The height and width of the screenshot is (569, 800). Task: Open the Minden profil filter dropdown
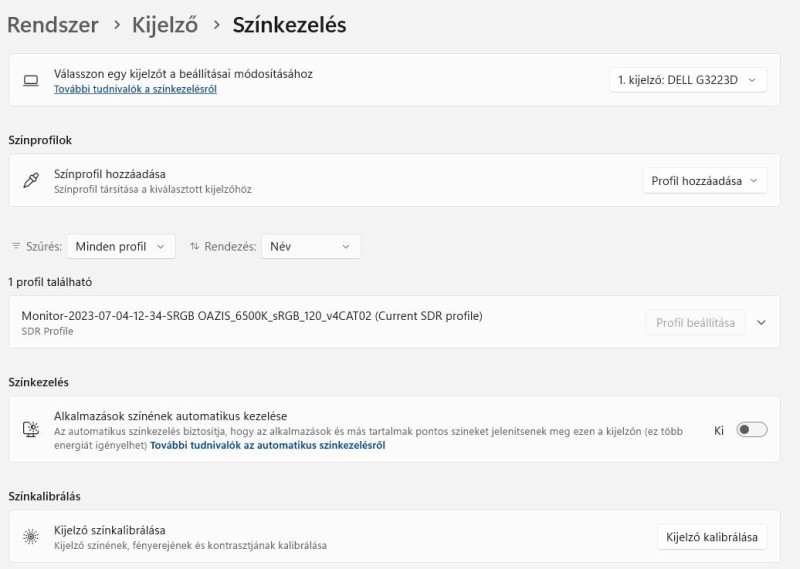[120, 246]
